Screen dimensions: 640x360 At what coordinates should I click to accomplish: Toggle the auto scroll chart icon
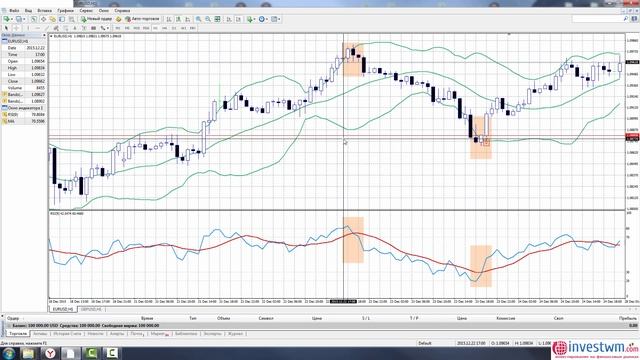(x=229, y=19)
